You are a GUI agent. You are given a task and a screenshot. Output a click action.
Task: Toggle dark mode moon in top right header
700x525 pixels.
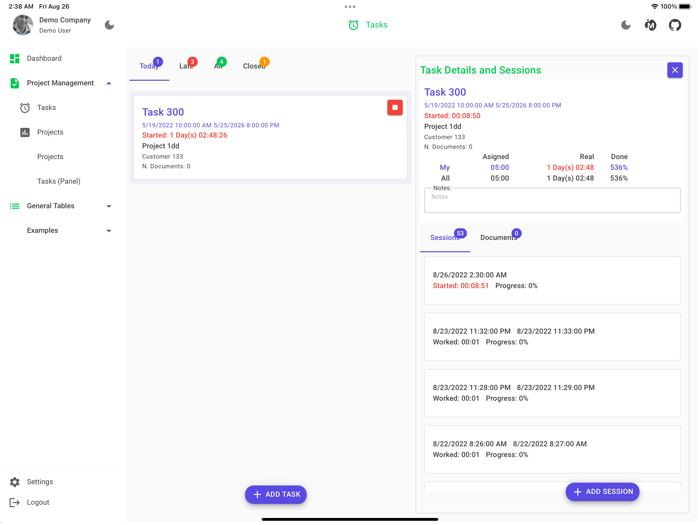(x=626, y=25)
